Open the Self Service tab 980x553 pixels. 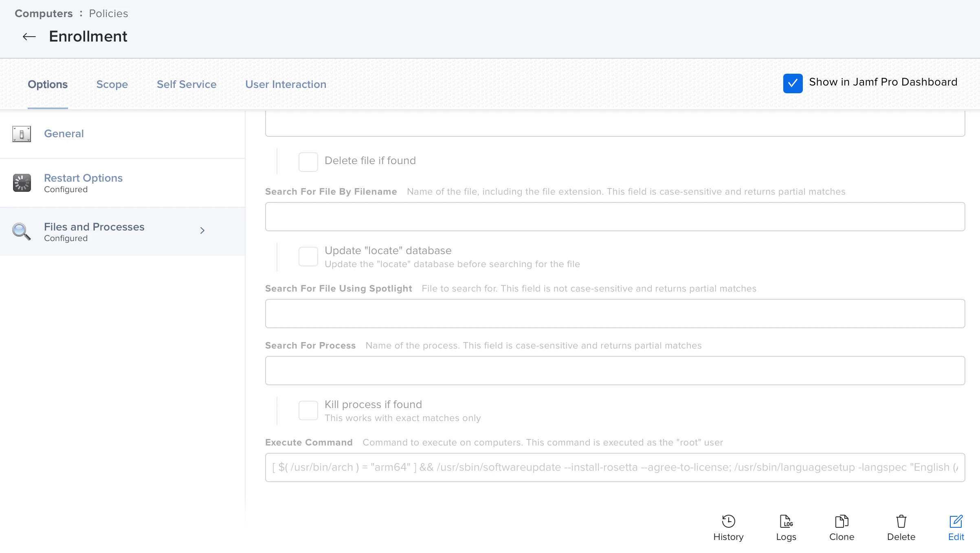pos(187,84)
